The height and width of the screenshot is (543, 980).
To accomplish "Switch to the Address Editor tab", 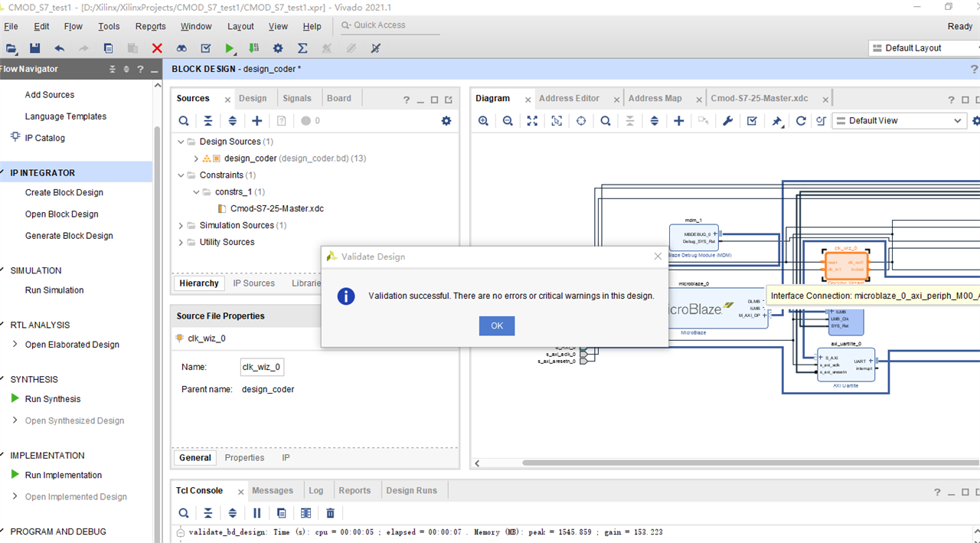I will coord(569,98).
